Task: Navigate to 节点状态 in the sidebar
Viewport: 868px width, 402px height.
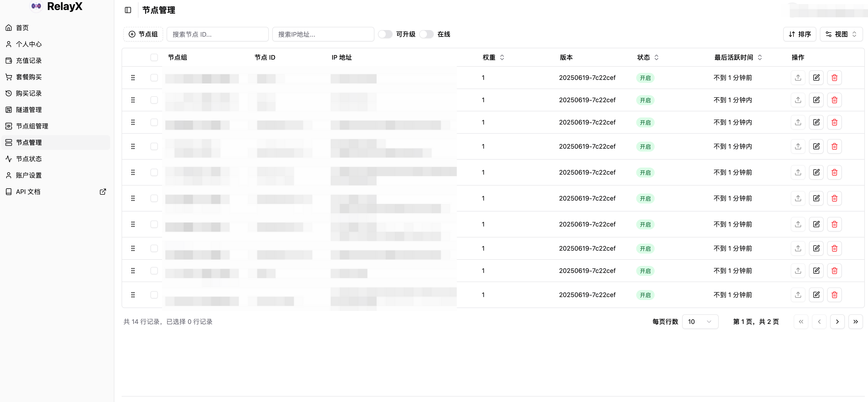Action: 29,159
